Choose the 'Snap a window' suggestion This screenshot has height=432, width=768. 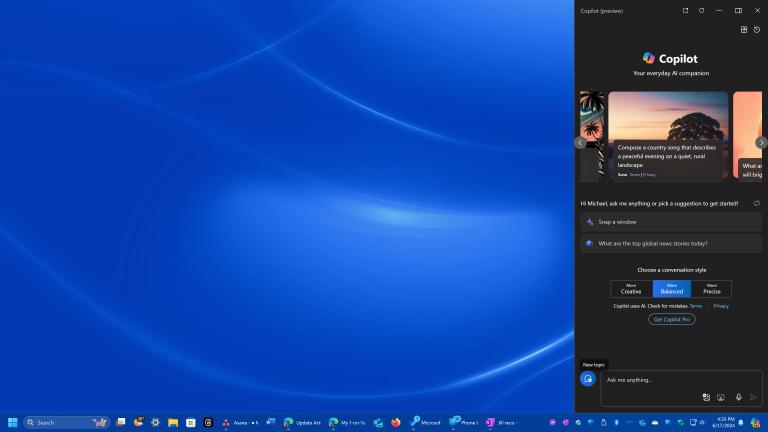pyautogui.click(x=671, y=222)
